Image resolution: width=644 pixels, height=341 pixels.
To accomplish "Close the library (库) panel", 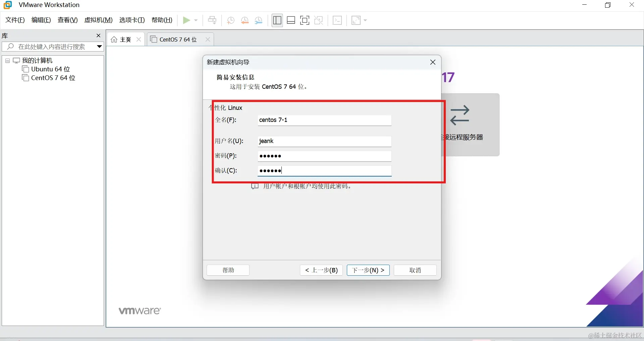I will (98, 36).
